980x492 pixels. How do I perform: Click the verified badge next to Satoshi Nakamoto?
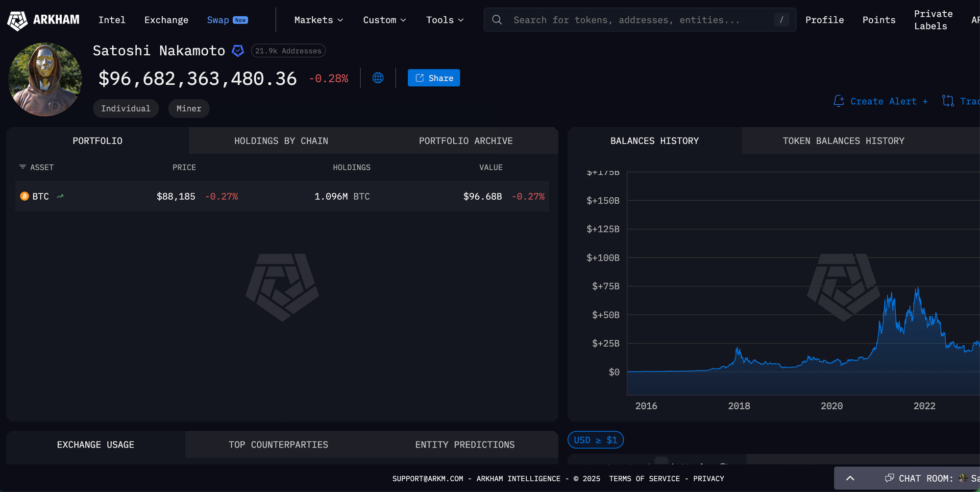(238, 51)
